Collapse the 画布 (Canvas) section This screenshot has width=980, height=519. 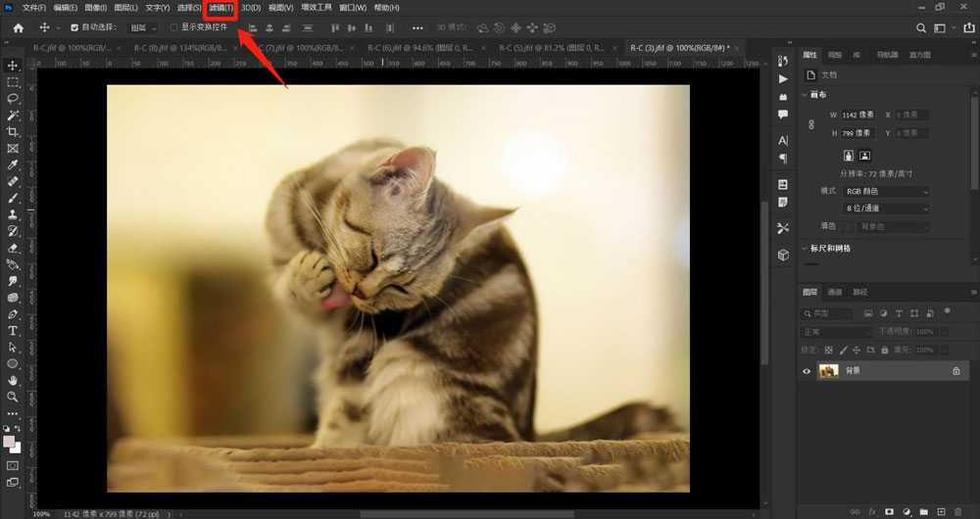[806, 95]
